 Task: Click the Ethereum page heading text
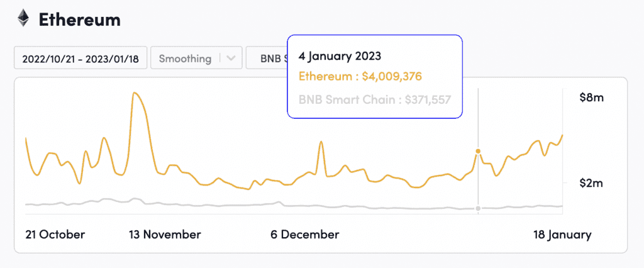[79, 20]
